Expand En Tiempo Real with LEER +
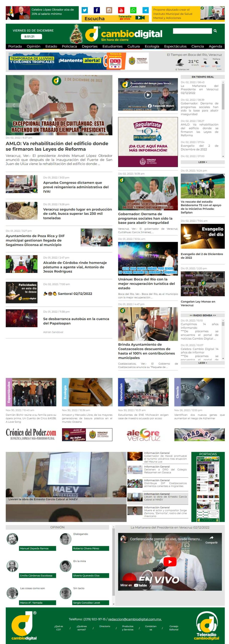Viewport: 229px width, 644px height. pos(203,162)
